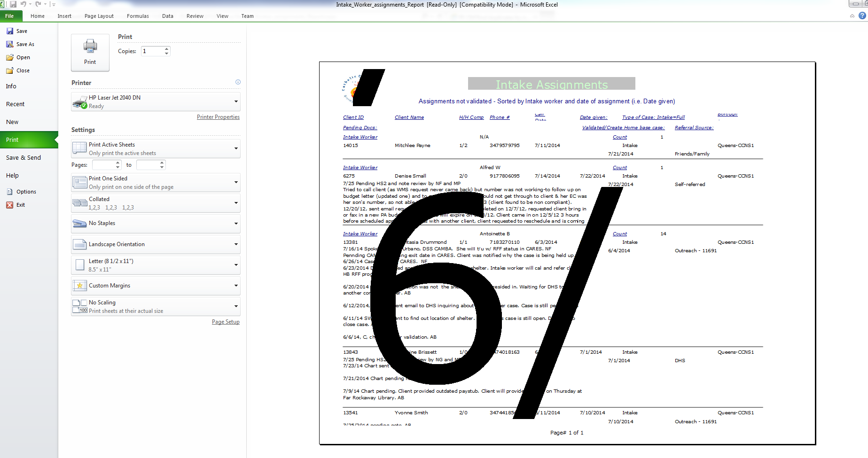Image resolution: width=868 pixels, height=458 pixels.
Task: Choose Open in the backstage sidebar
Action: click(x=18, y=57)
